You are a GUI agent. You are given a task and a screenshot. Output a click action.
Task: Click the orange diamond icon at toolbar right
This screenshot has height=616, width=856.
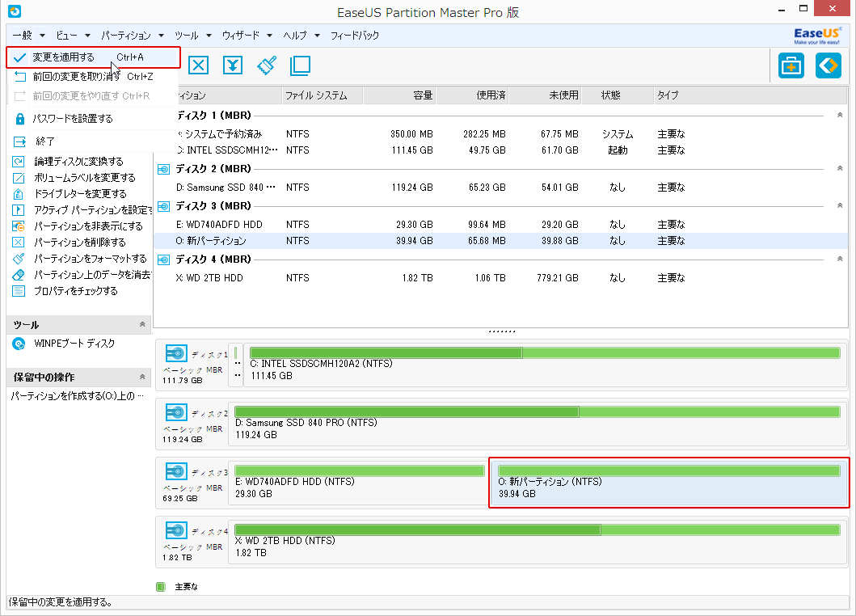(829, 66)
